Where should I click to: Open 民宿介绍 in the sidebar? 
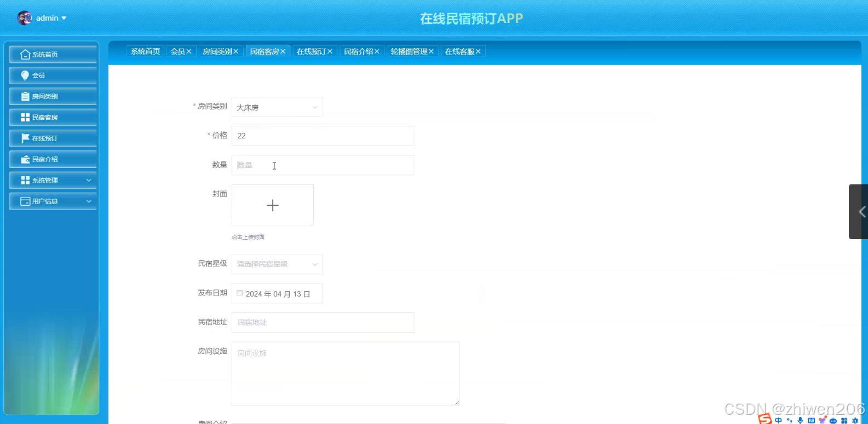coord(53,159)
